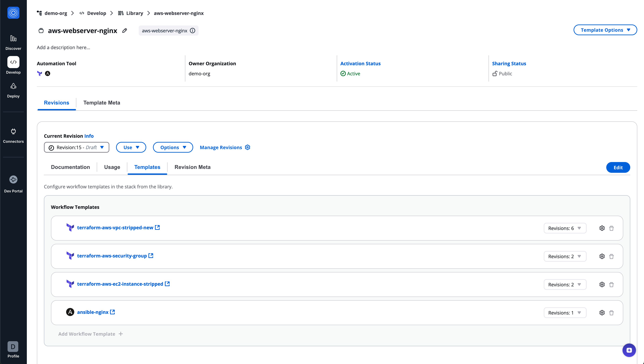The height and width of the screenshot is (364, 644).
Task: Click the Manage Revisions gear icon
Action: [x=248, y=147]
